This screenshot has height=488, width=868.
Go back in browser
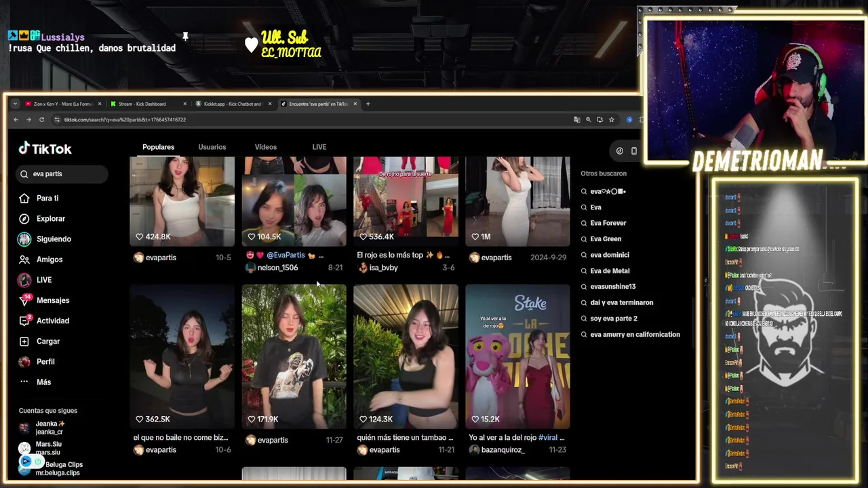tap(16, 119)
